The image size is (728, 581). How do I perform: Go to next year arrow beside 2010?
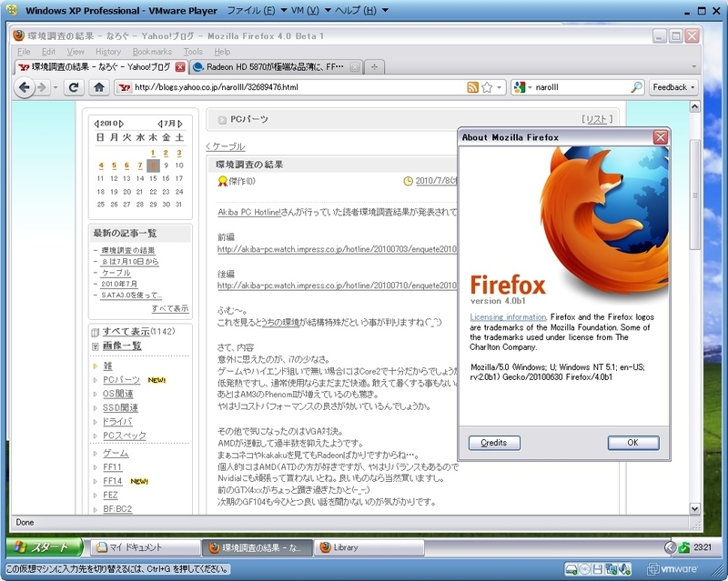pyautogui.click(x=122, y=124)
